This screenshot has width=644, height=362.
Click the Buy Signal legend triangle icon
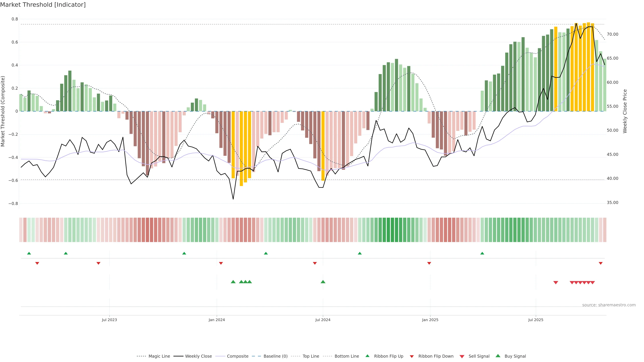(498, 356)
